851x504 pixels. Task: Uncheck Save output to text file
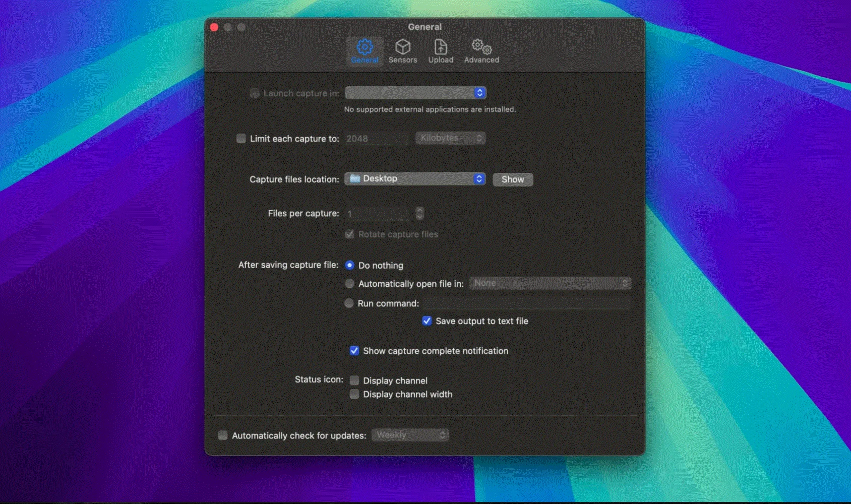(427, 321)
